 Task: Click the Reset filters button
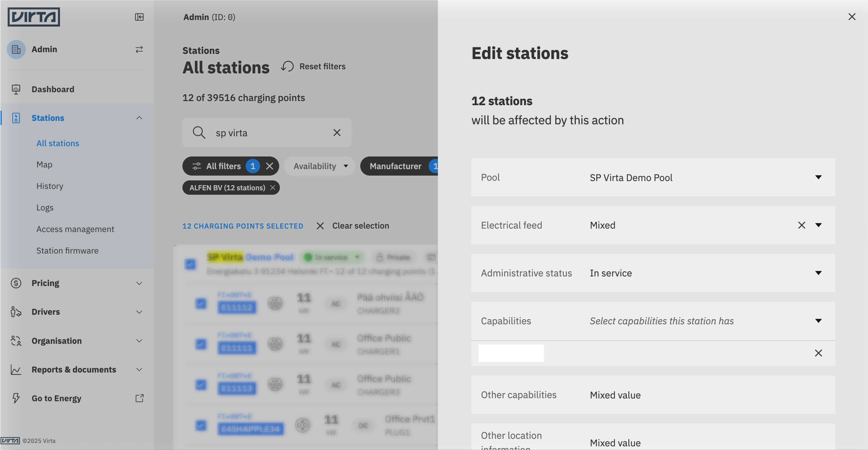313,67
